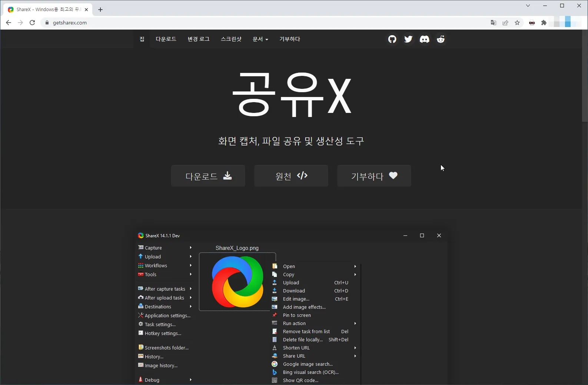The height and width of the screenshot is (385, 588).
Task: Open the 변경 로그 navigation link
Action: (199, 39)
